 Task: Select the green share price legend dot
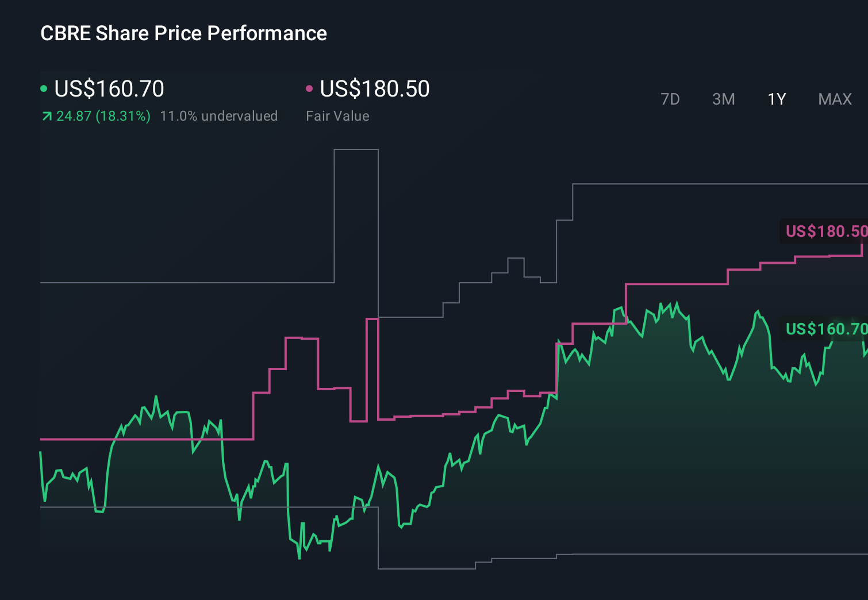coord(44,89)
